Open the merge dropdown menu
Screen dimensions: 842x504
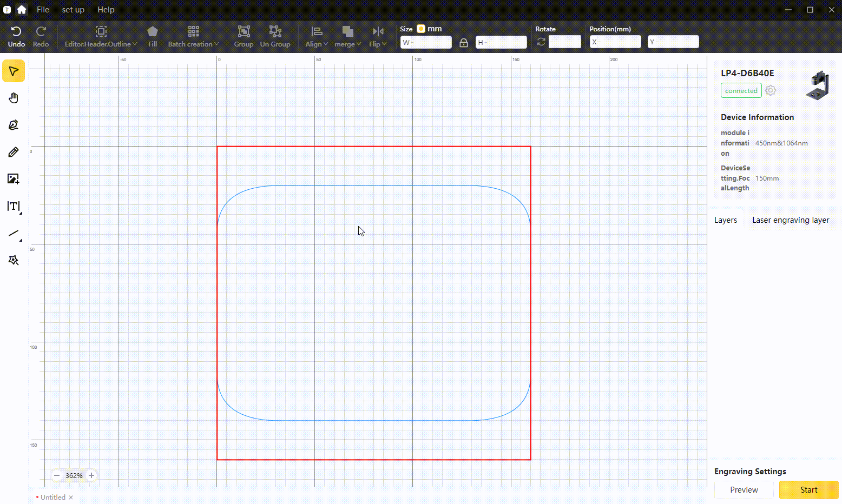pyautogui.click(x=347, y=36)
